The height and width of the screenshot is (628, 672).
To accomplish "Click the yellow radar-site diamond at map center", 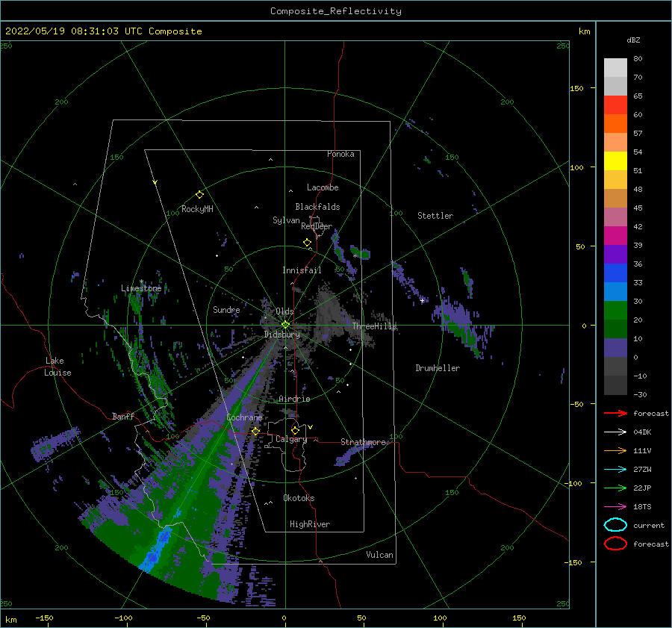I will click(285, 325).
